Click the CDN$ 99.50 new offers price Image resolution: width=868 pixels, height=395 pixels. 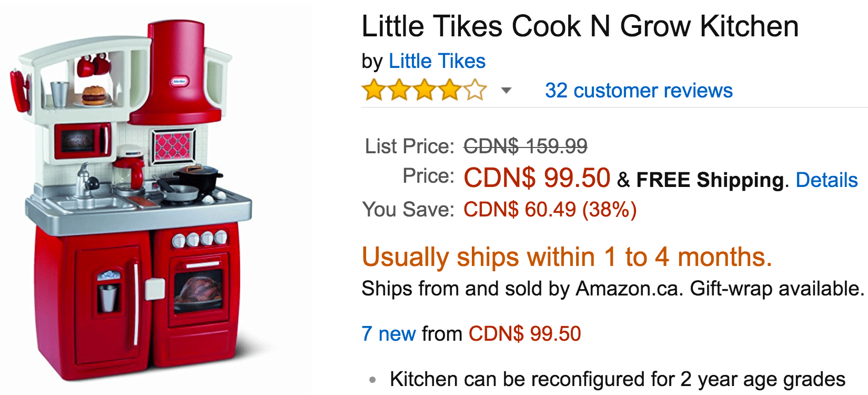524,334
